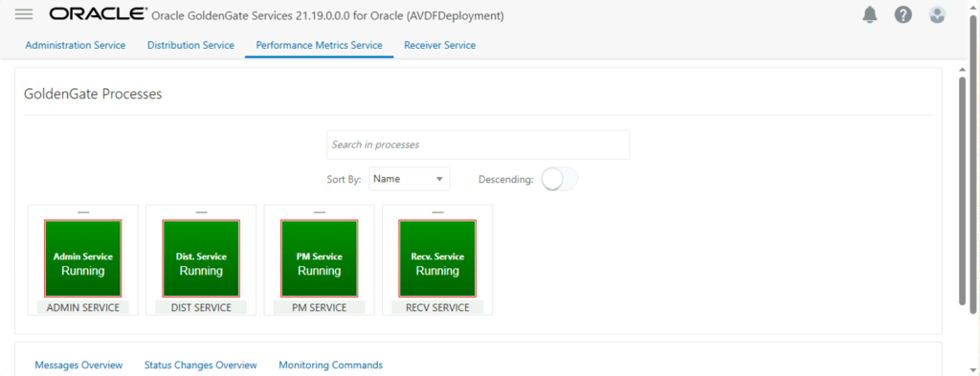Focus the Search in processes field

479,144
